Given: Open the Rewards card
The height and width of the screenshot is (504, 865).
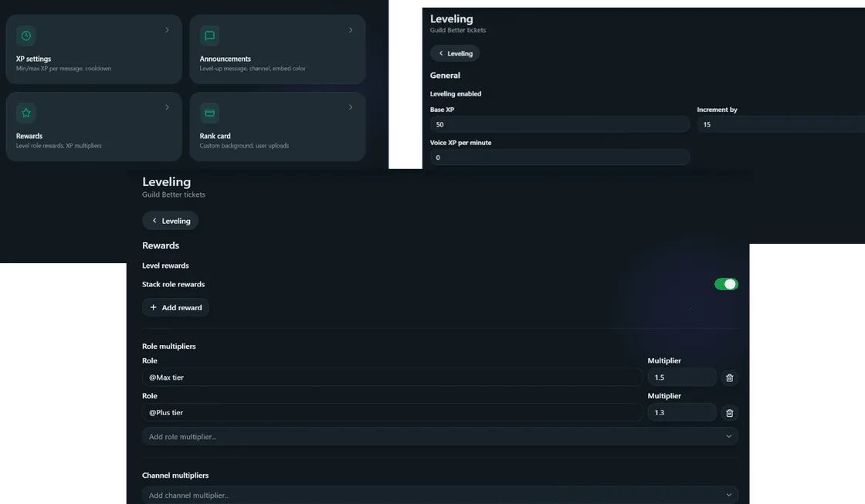Looking at the screenshot, I should (x=93, y=127).
